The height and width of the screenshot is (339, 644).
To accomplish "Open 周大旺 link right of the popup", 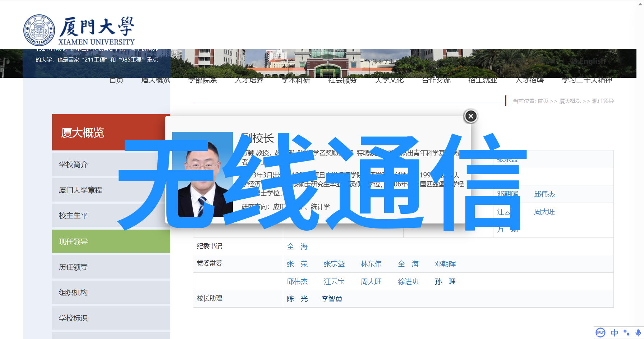I will coord(544,212).
